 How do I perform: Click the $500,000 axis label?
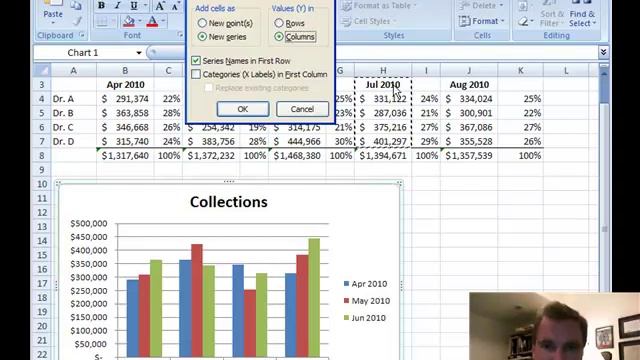click(x=89, y=223)
